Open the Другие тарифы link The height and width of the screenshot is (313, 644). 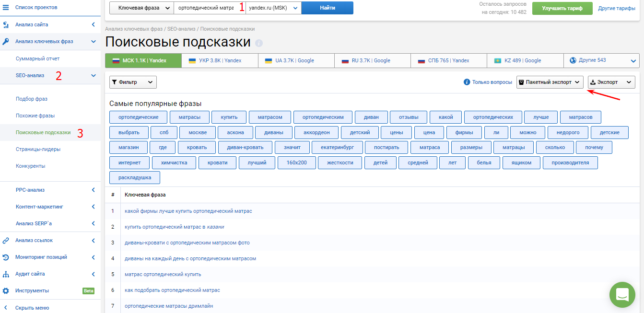pyautogui.click(x=616, y=8)
